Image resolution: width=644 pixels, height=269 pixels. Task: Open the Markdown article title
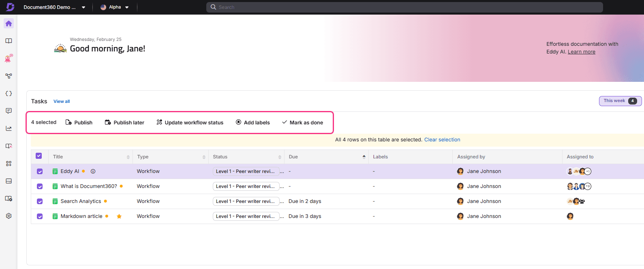click(81, 216)
